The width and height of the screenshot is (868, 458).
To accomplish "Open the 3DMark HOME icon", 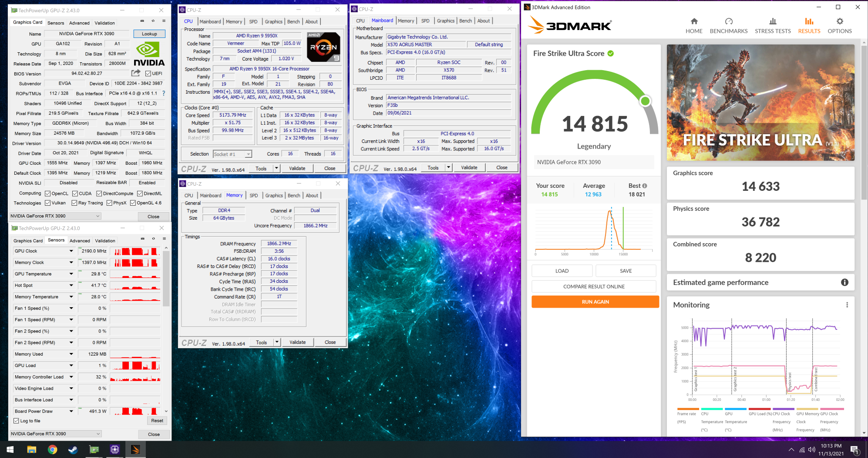I will click(x=694, y=21).
